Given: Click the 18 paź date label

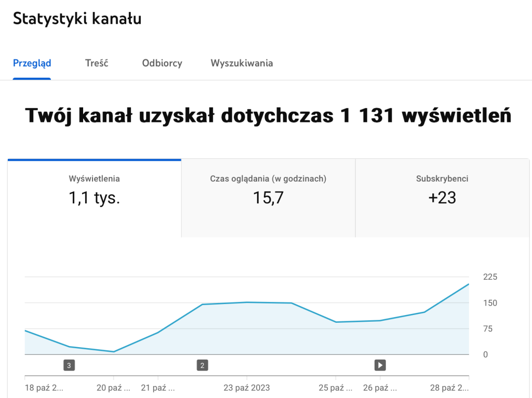Looking at the screenshot, I should click(44, 388).
